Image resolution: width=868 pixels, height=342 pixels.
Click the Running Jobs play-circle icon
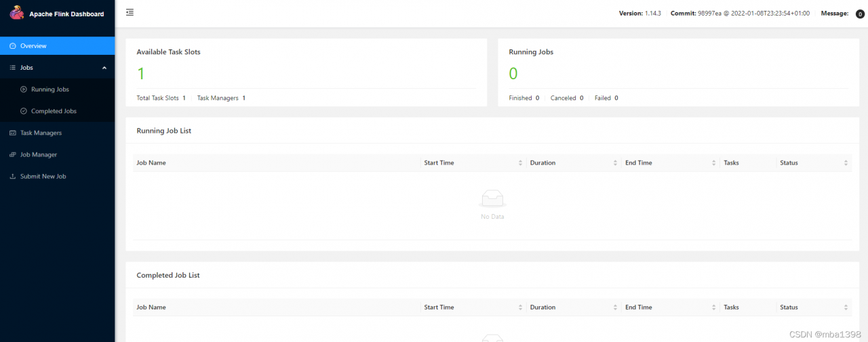click(x=24, y=89)
